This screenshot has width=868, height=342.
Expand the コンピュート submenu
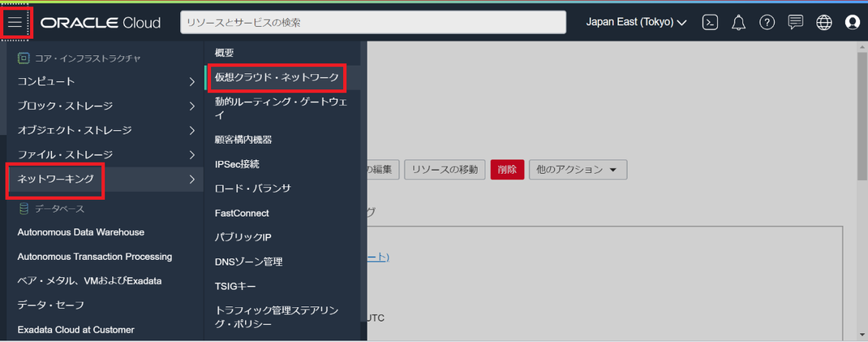[x=105, y=81]
